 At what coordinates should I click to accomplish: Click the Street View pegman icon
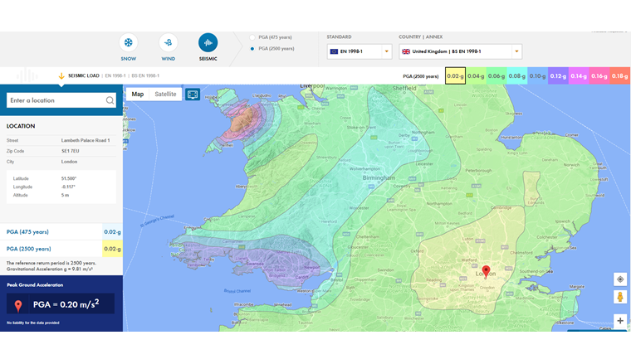620,297
